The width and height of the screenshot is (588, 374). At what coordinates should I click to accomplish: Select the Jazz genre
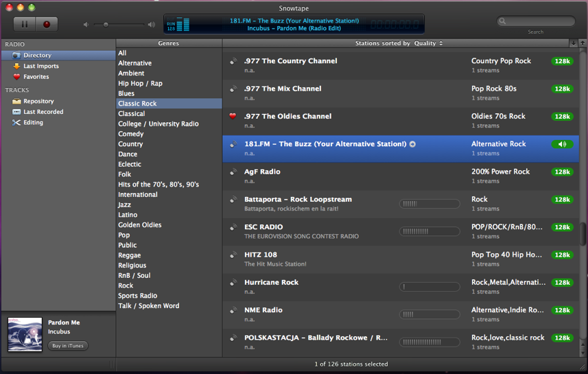(124, 204)
